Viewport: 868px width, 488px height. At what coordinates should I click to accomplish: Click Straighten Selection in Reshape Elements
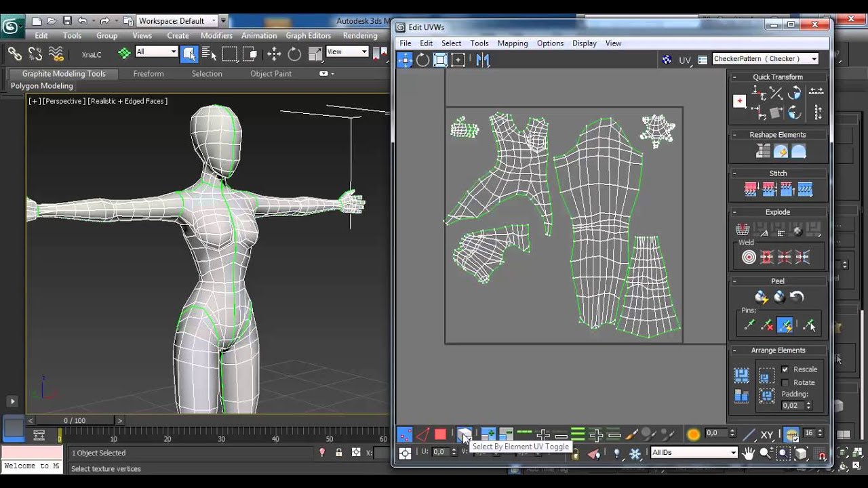point(763,151)
